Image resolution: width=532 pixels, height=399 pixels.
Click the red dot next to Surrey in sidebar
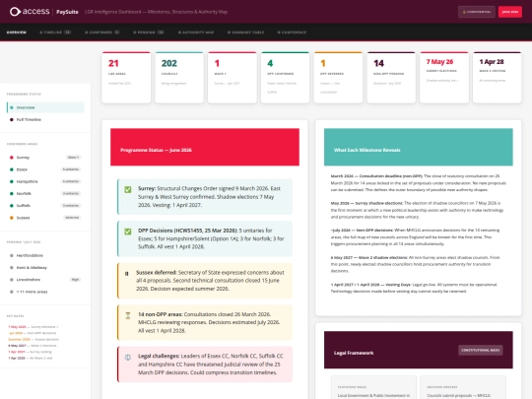click(12, 158)
